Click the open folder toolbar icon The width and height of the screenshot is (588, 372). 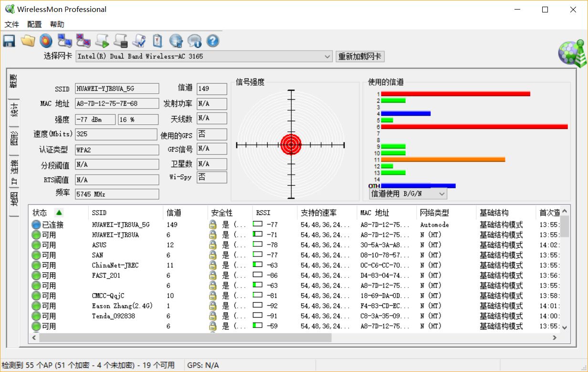pos(28,41)
